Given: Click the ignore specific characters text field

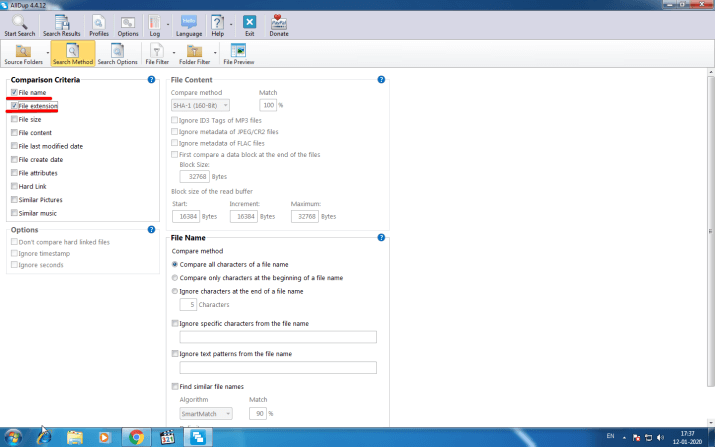Looking at the screenshot, I should click(x=277, y=337).
